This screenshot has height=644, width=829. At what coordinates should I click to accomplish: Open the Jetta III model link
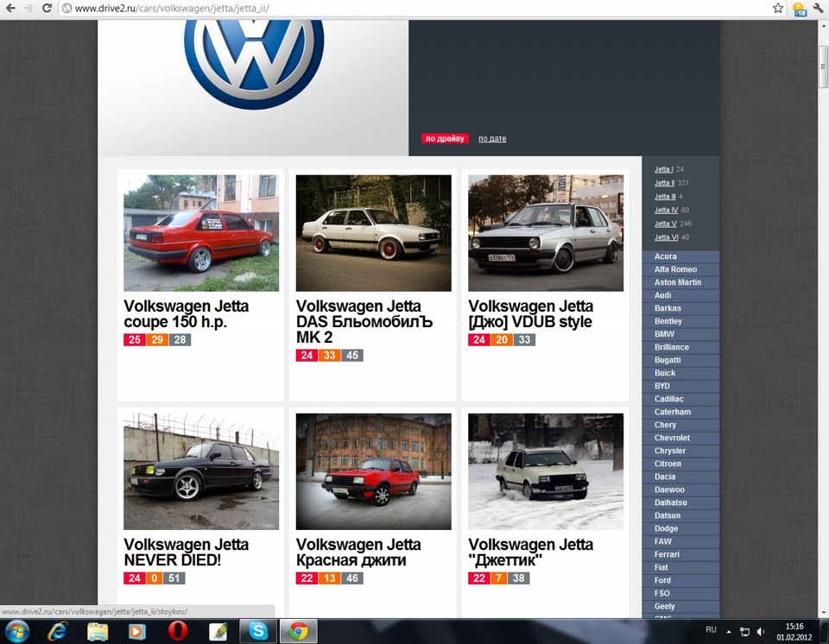pyautogui.click(x=665, y=197)
